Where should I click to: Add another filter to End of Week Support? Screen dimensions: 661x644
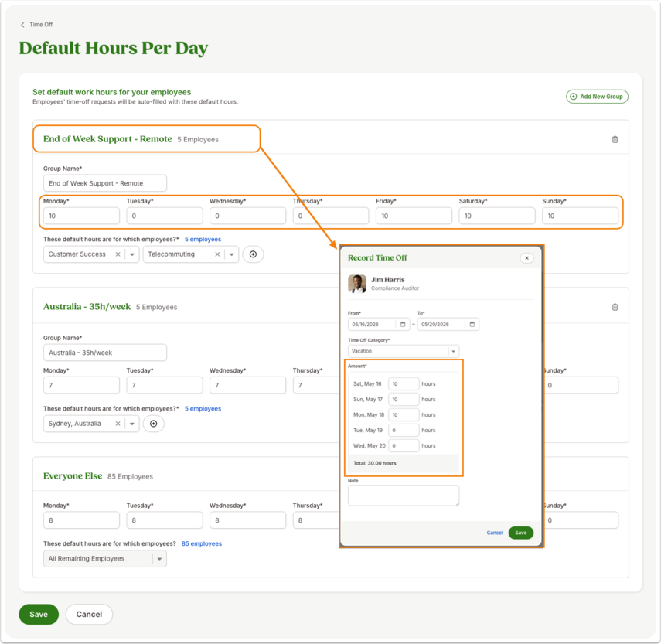(253, 254)
